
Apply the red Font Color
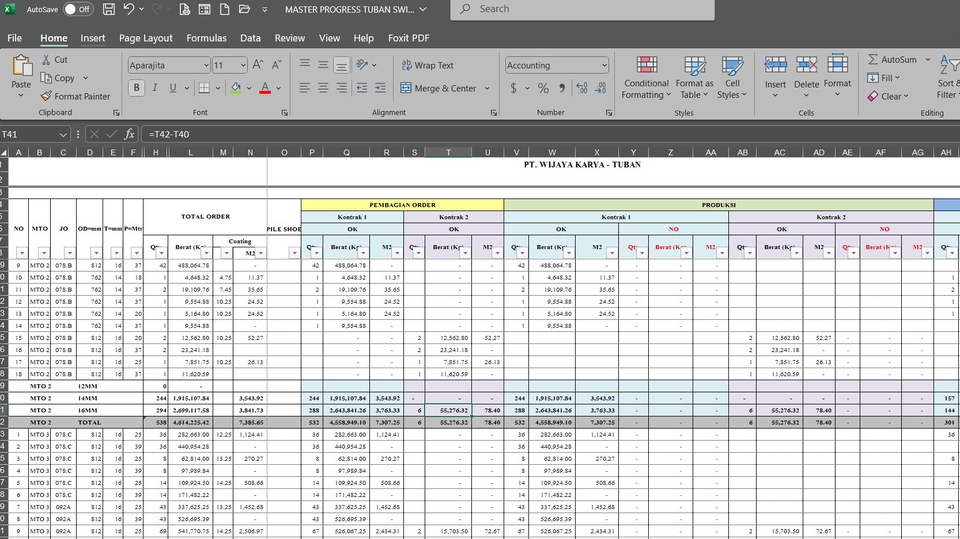coord(265,88)
